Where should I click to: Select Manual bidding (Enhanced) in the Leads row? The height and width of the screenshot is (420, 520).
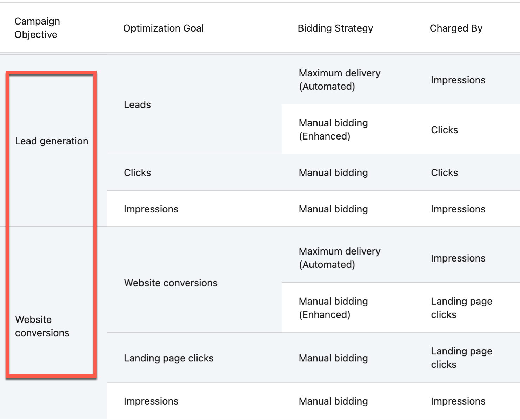click(x=333, y=129)
